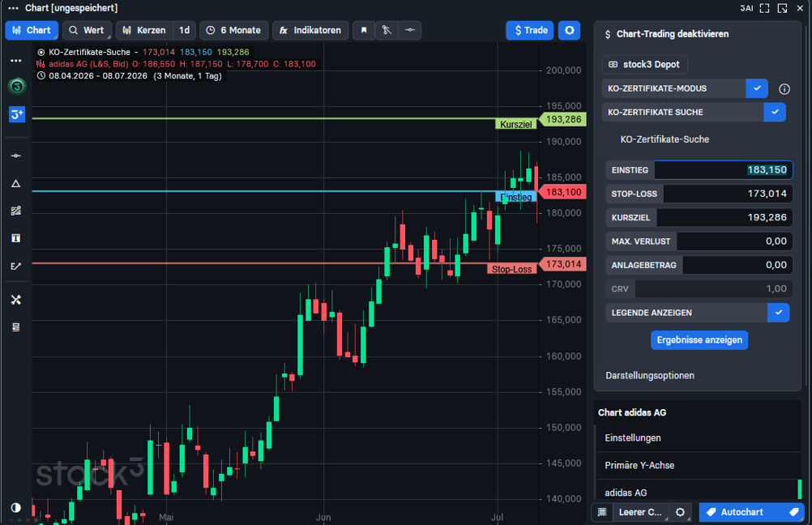Click the horizontal line marker icon in the top toolbar
The image size is (812, 525).
coord(409,30)
